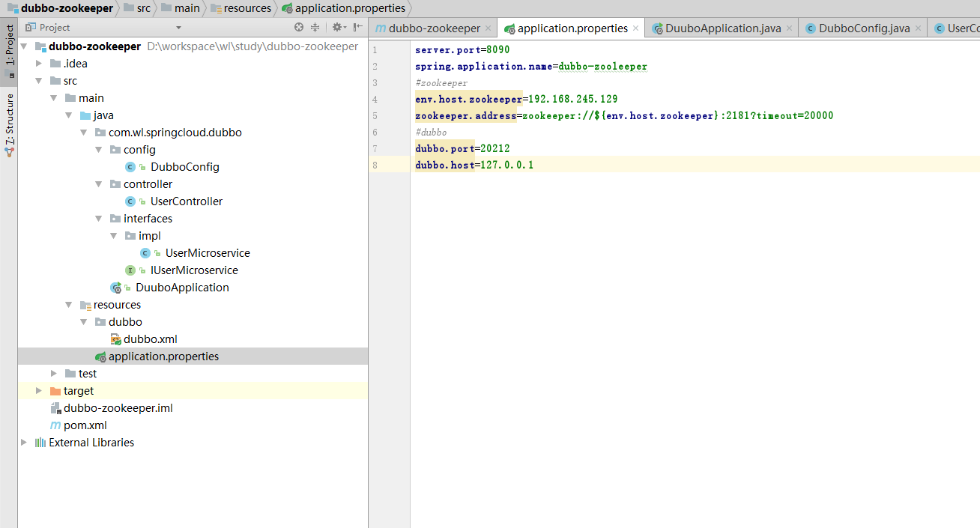
Task: Click the dubbo.xml file icon
Action: [x=115, y=339]
